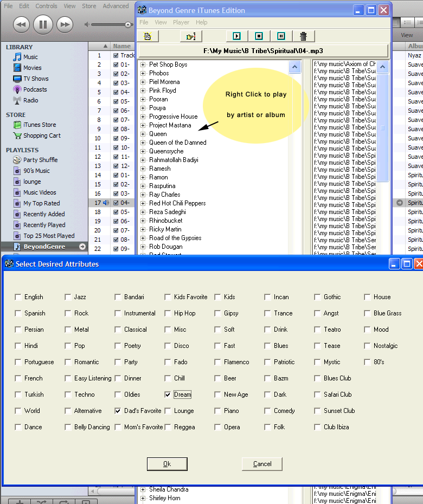Click iTunes previous track button
Screen dimensions: 423x504
click(x=21, y=25)
